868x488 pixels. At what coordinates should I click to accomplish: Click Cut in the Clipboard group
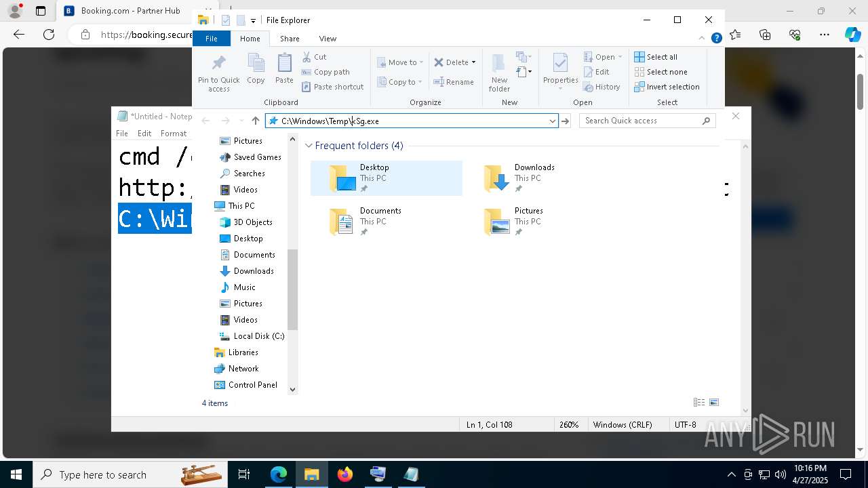tap(314, 57)
